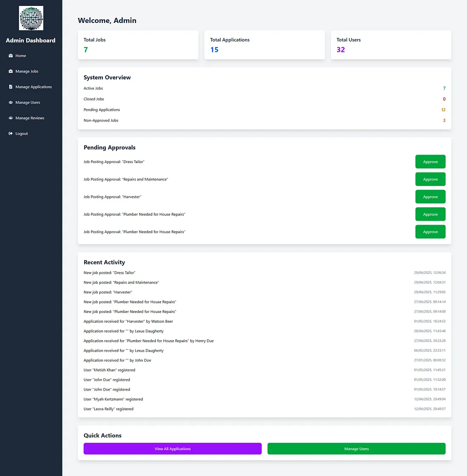Approve the "Dress Tailor" job posting
The width and height of the screenshot is (467, 476).
pyautogui.click(x=430, y=161)
